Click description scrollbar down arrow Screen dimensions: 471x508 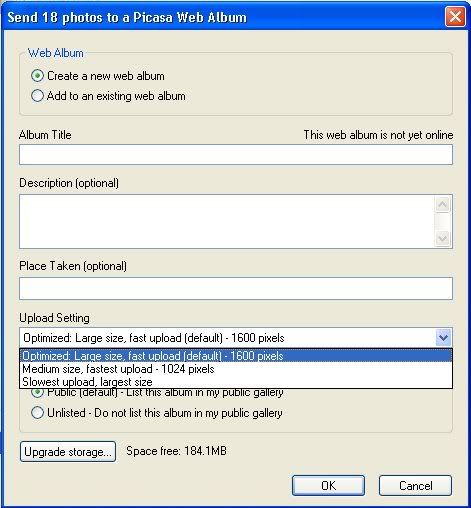tap(442, 238)
